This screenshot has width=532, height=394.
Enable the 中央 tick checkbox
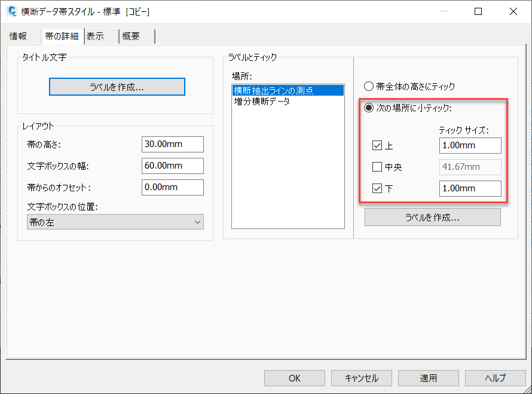click(377, 167)
